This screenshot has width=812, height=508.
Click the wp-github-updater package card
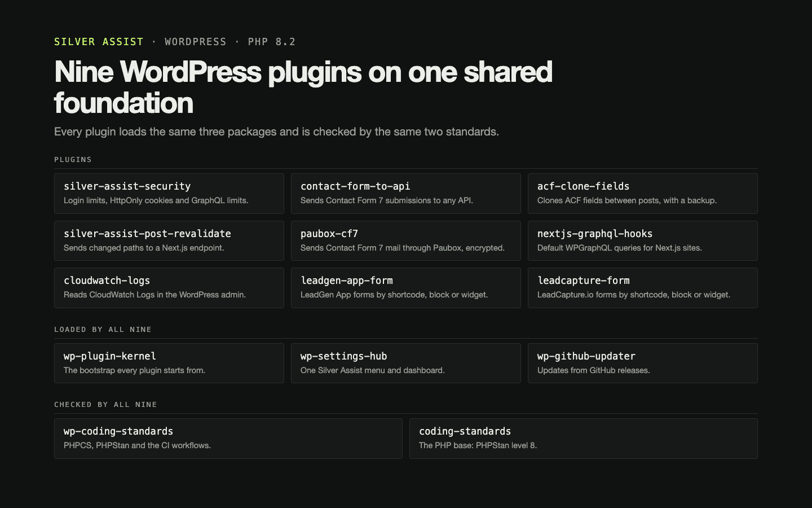tap(643, 364)
